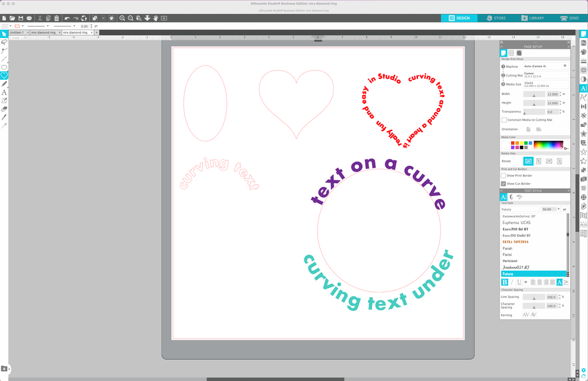Toggle Bold text formatting

point(505,282)
